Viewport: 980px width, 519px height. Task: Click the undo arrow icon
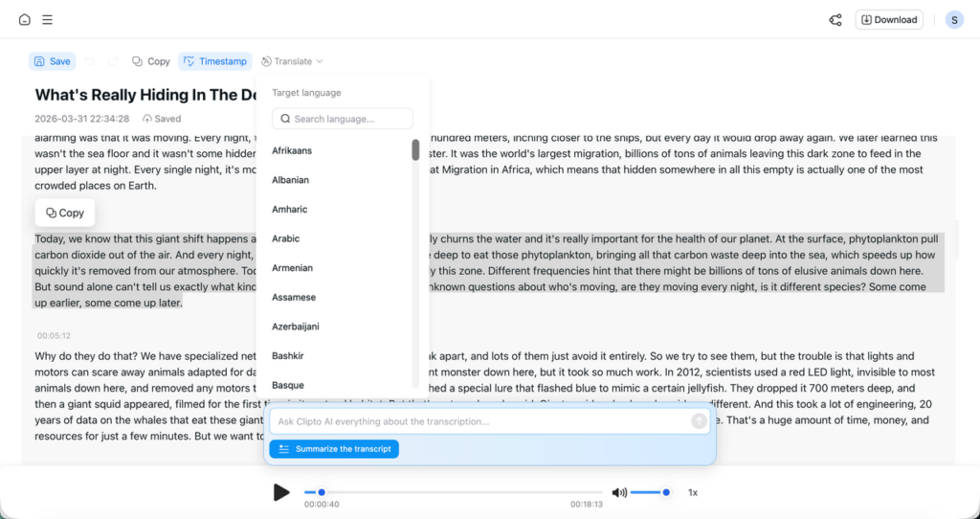point(90,61)
